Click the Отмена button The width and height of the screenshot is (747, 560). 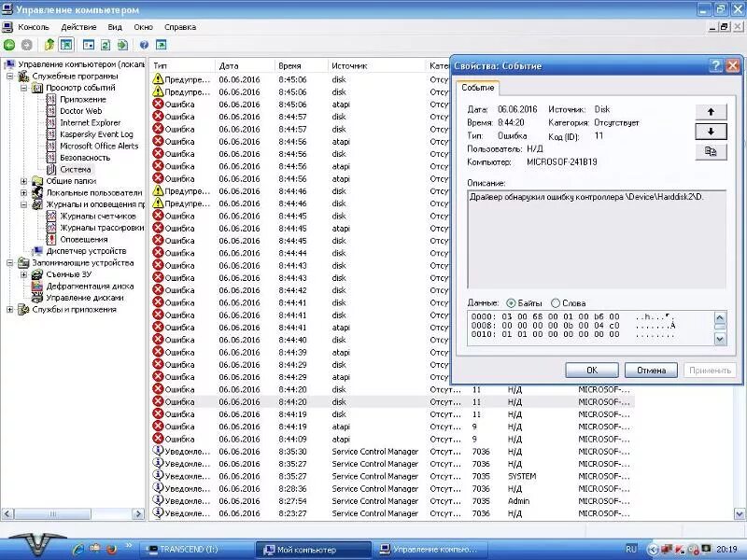(x=651, y=370)
